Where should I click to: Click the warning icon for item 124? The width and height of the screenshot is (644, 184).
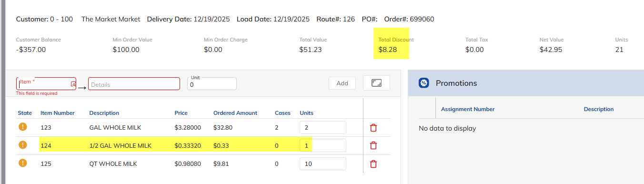coord(22,145)
